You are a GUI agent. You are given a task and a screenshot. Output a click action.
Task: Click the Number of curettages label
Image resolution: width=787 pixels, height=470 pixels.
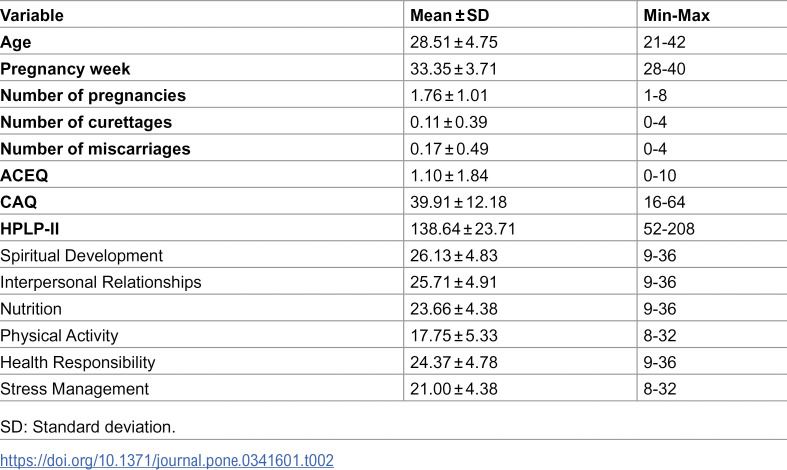click(86, 122)
